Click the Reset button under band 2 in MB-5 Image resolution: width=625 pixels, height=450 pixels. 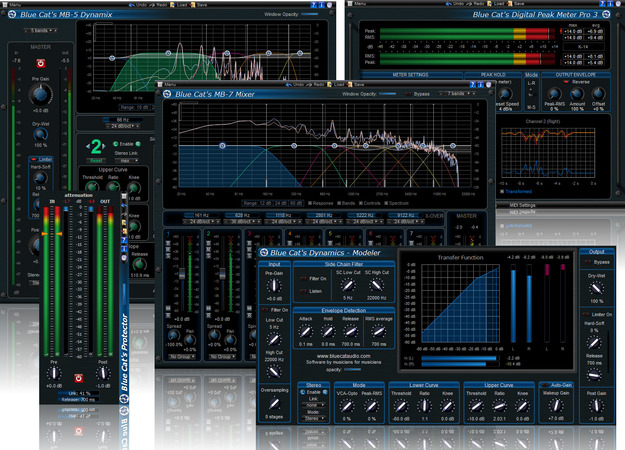pos(96,160)
